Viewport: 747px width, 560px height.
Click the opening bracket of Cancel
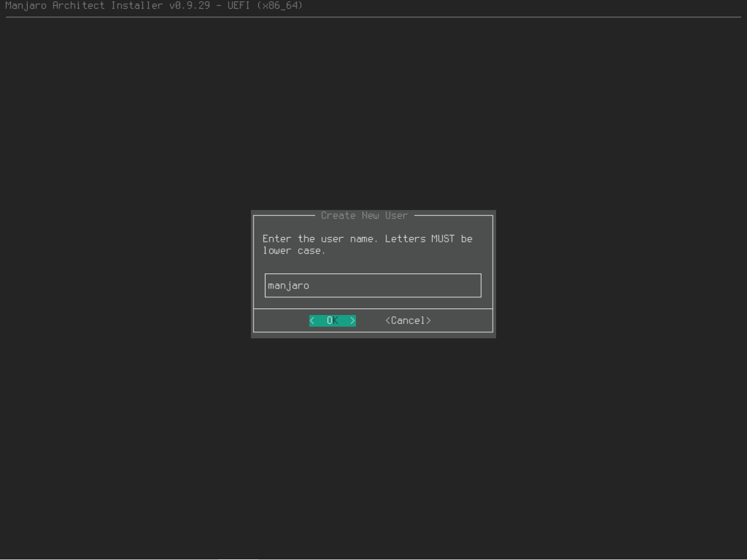[x=388, y=321]
